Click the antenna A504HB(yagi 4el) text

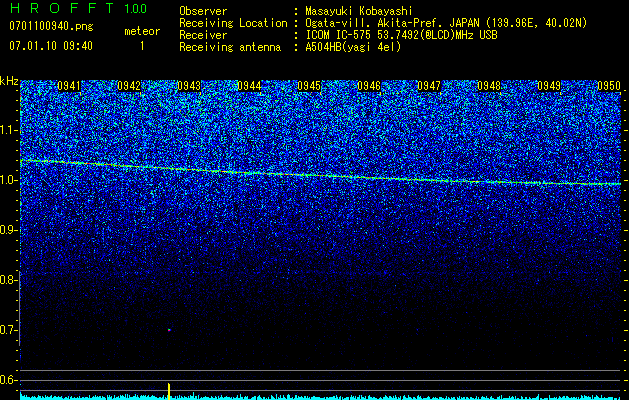pos(353,47)
